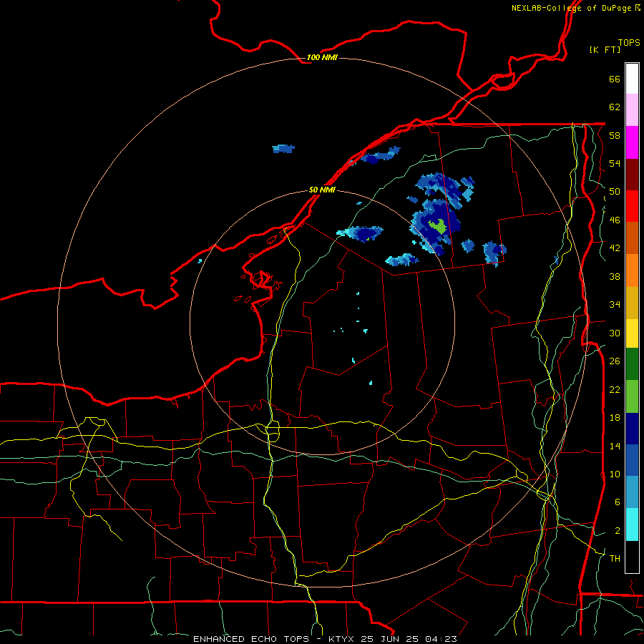The width and height of the screenshot is (644, 644).
Task: Click the white swatch on the tops scale
Action: point(632,79)
